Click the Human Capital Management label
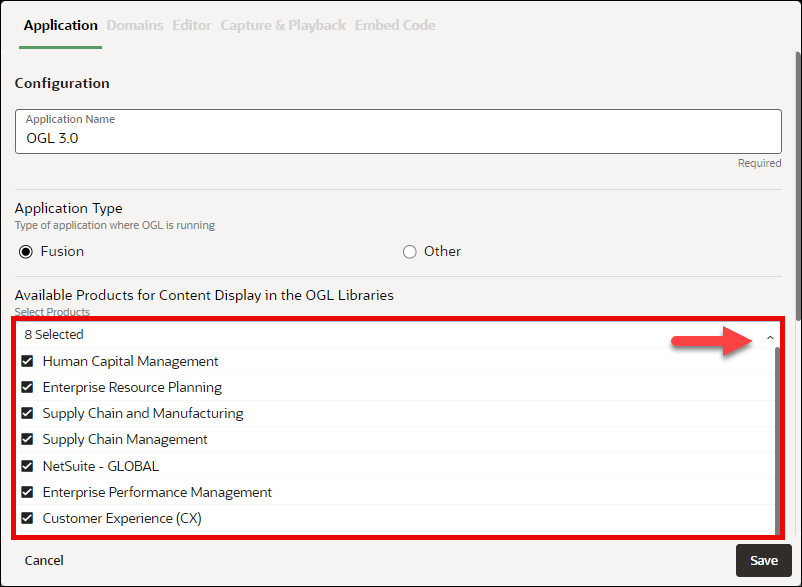This screenshot has width=802, height=587. [130, 361]
